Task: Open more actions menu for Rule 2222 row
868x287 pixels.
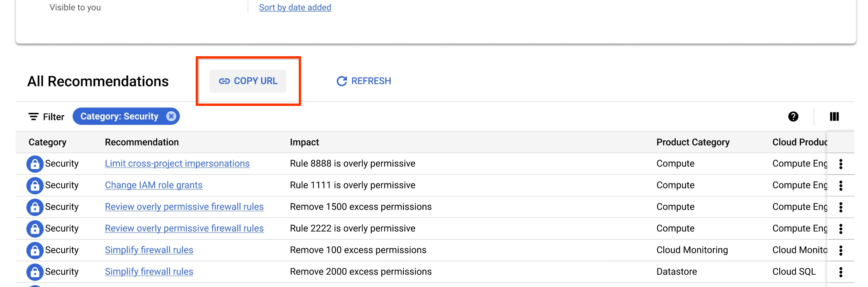Action: (841, 229)
